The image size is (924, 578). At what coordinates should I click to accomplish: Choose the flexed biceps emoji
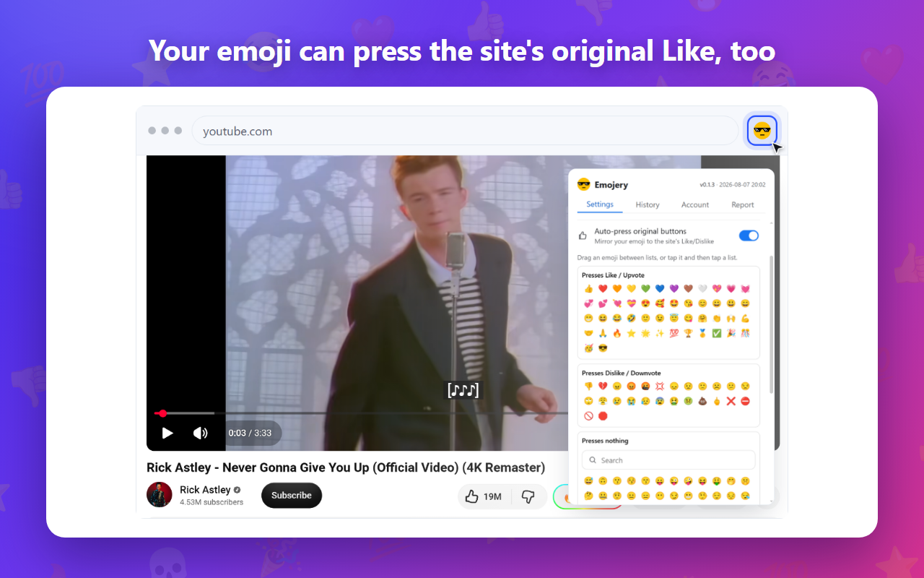click(x=746, y=318)
